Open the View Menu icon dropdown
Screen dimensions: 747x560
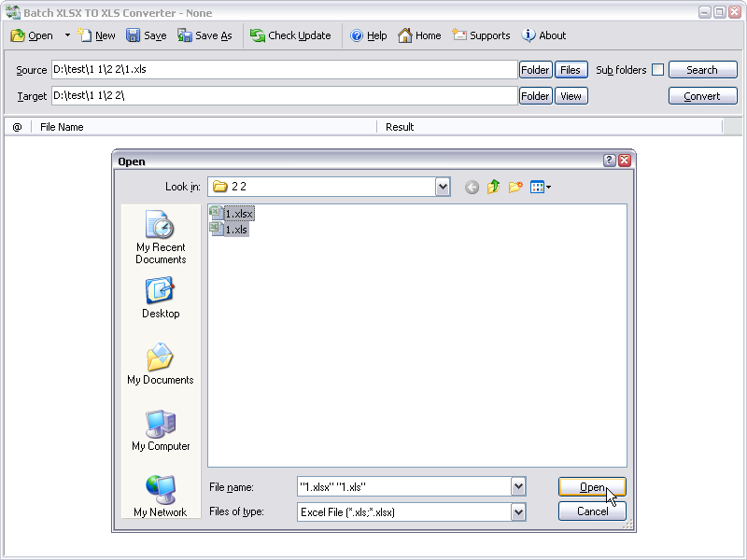point(541,188)
